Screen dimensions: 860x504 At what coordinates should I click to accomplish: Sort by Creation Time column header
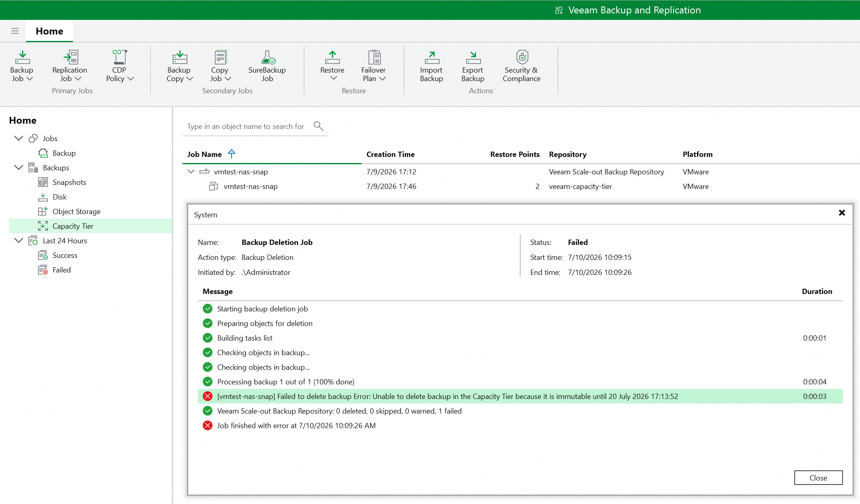click(390, 154)
